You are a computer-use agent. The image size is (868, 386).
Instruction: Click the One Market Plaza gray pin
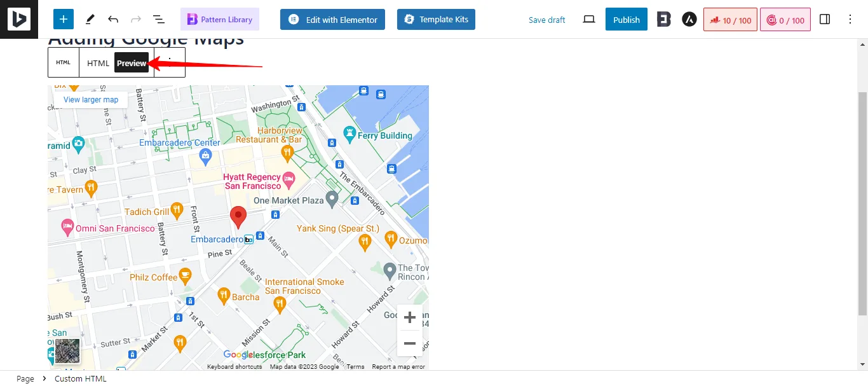[x=332, y=199]
